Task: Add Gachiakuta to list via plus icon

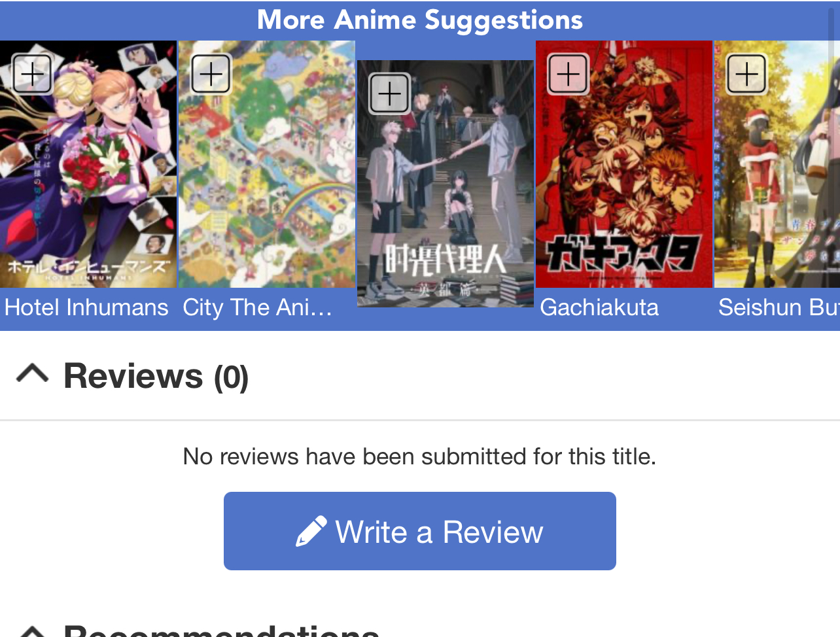Action: pyautogui.click(x=569, y=74)
